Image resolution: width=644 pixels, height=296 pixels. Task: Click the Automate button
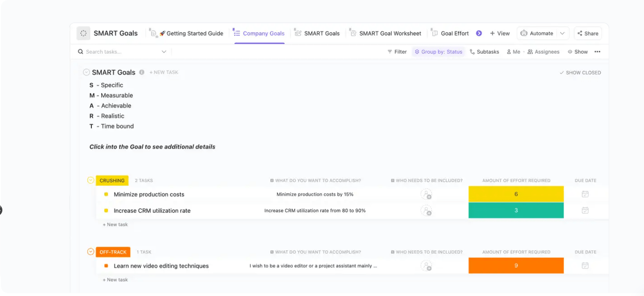537,33
